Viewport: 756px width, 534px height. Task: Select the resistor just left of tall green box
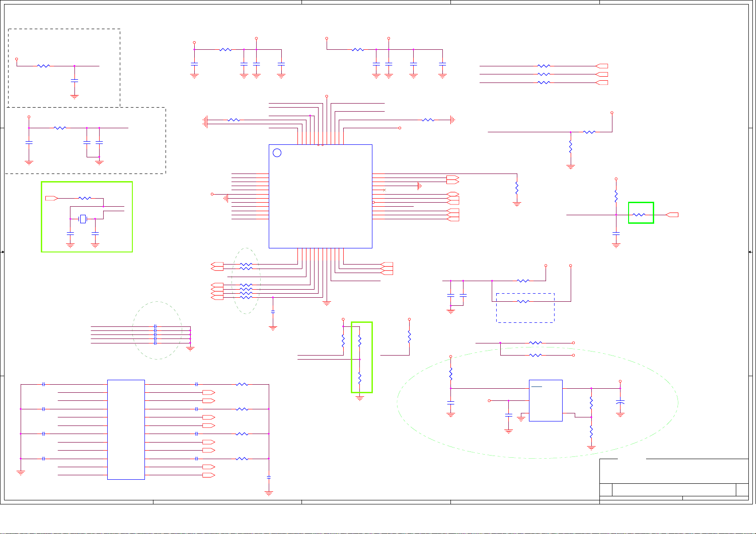click(x=343, y=341)
